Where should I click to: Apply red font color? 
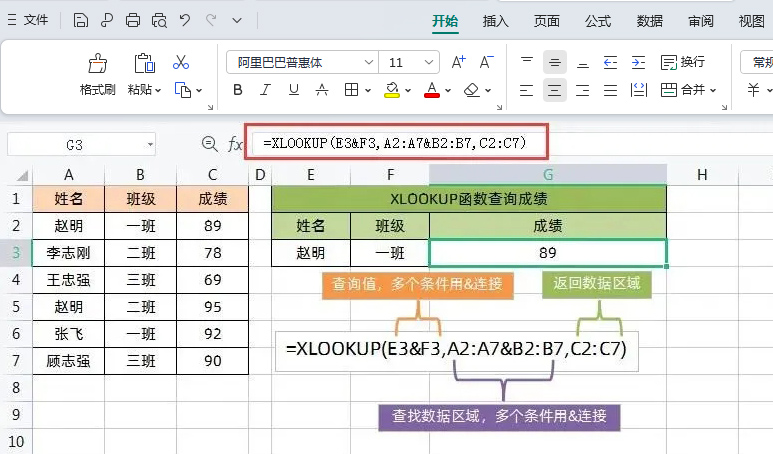432,90
